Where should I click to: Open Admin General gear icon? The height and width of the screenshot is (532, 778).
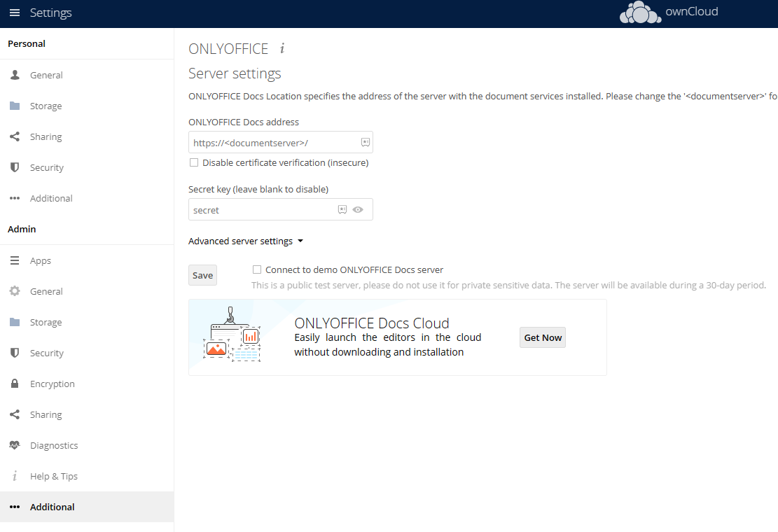[x=15, y=291]
